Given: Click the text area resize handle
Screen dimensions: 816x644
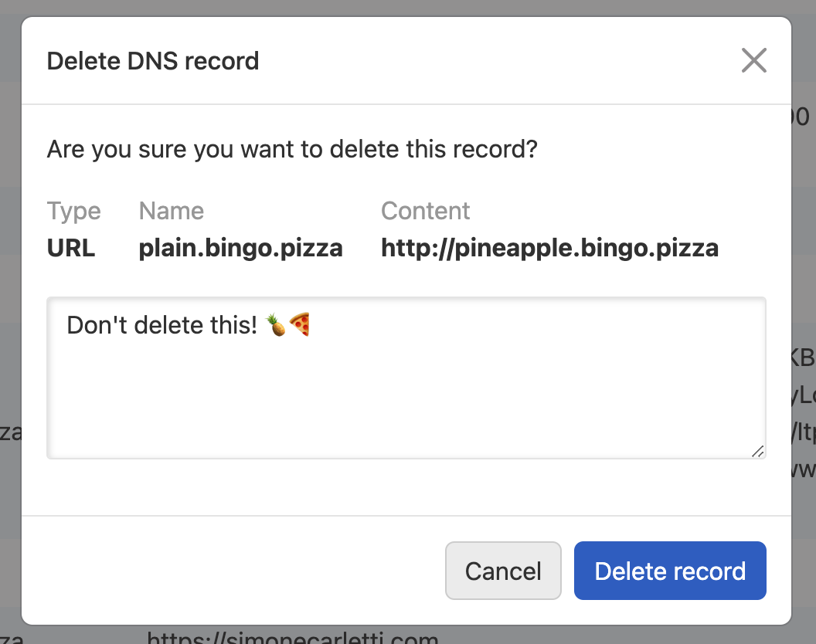Looking at the screenshot, I should pyautogui.click(x=757, y=451).
